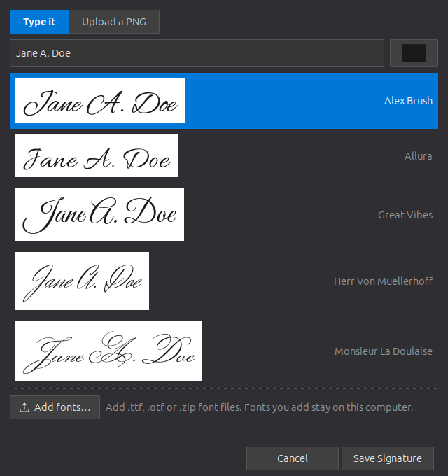Click the Alex Brush font label
The width and height of the screenshot is (448, 476).
click(x=408, y=101)
